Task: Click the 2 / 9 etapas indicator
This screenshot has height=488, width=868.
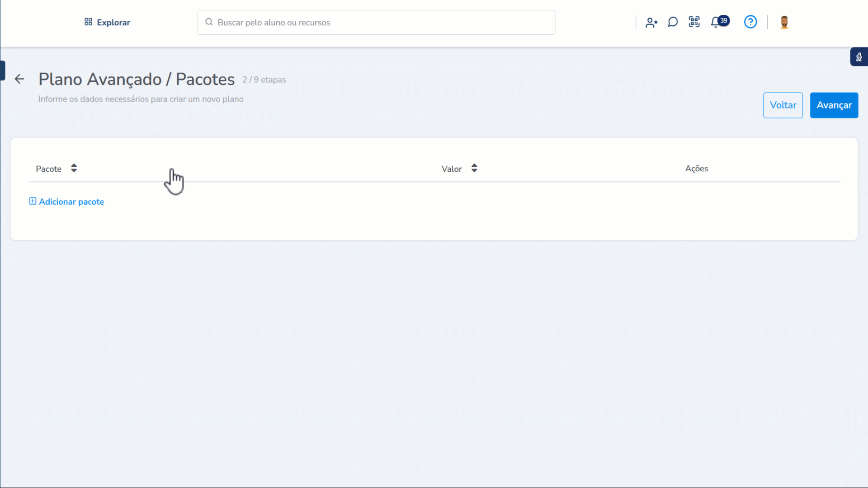Action: [x=264, y=80]
